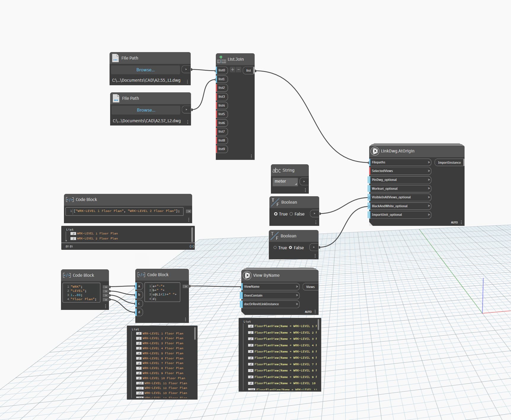Open the three-dot menu on the List.Join node

[251, 156]
